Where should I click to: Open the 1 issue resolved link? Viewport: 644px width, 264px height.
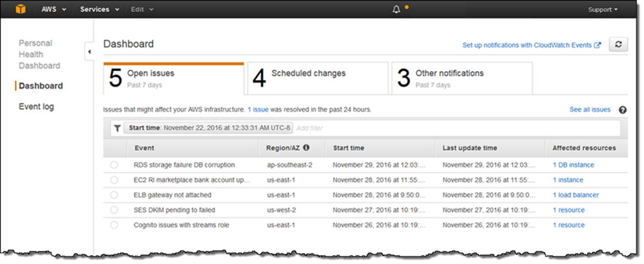pyautogui.click(x=258, y=110)
